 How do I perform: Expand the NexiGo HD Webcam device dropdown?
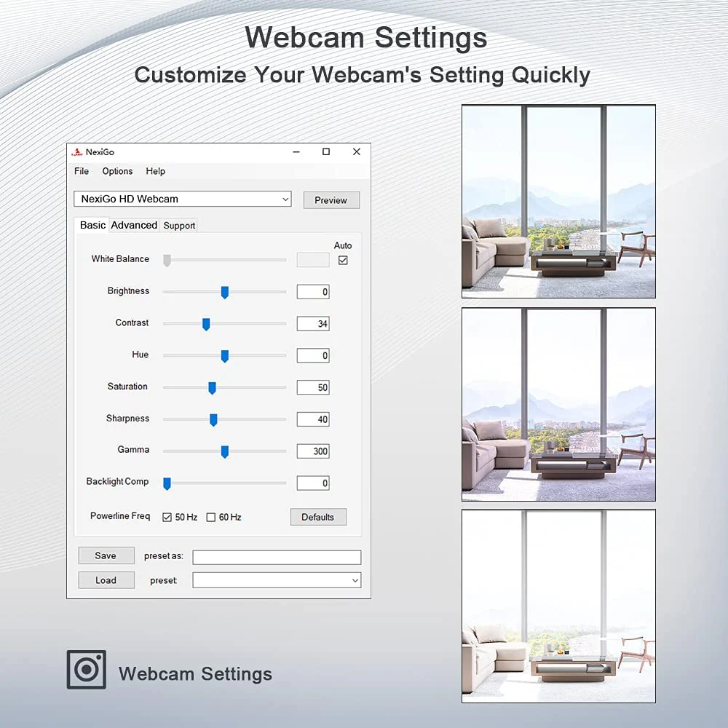[285, 199]
